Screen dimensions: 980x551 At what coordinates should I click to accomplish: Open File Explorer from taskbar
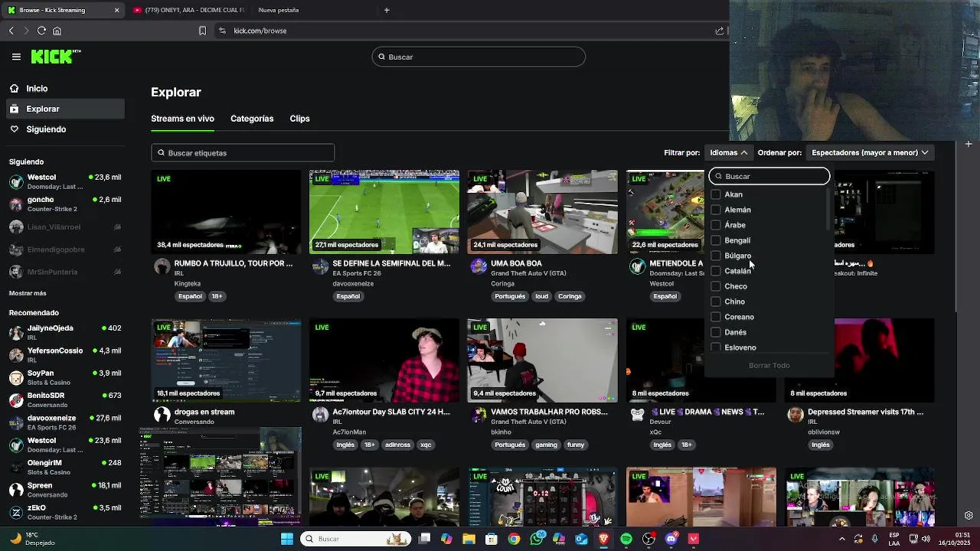(x=469, y=539)
